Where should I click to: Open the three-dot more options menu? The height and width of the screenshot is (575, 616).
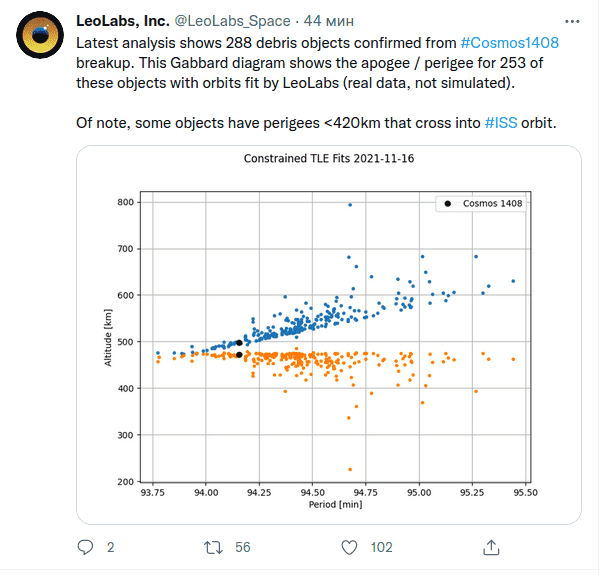(572, 21)
